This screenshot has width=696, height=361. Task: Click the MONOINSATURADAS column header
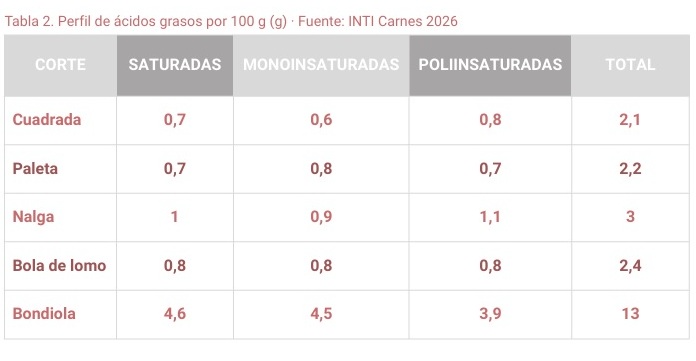coord(321,65)
